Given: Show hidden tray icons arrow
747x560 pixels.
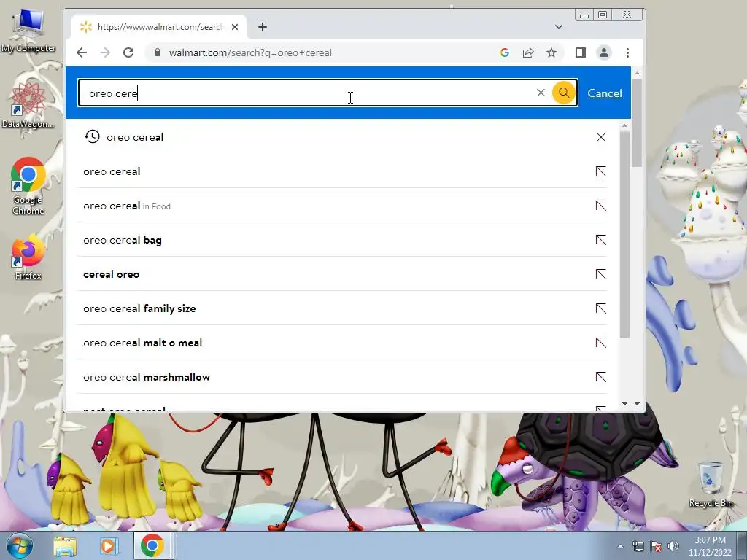Looking at the screenshot, I should point(620,547).
